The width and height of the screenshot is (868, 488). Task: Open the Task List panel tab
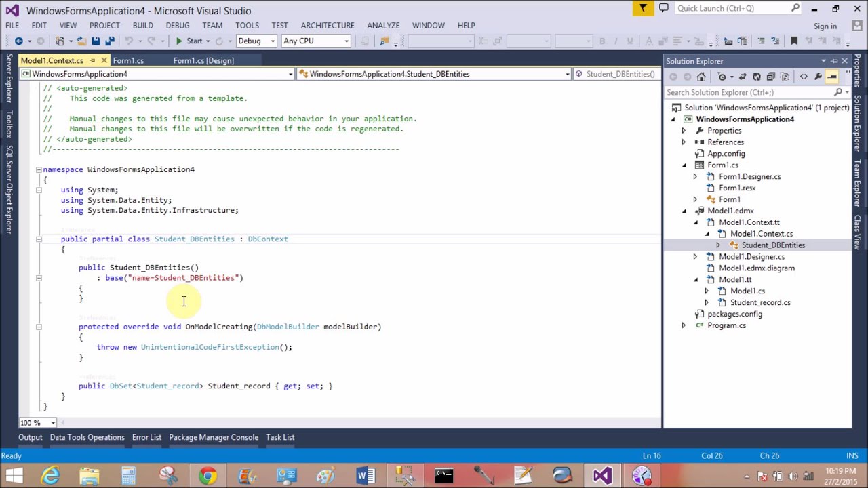tap(280, 437)
